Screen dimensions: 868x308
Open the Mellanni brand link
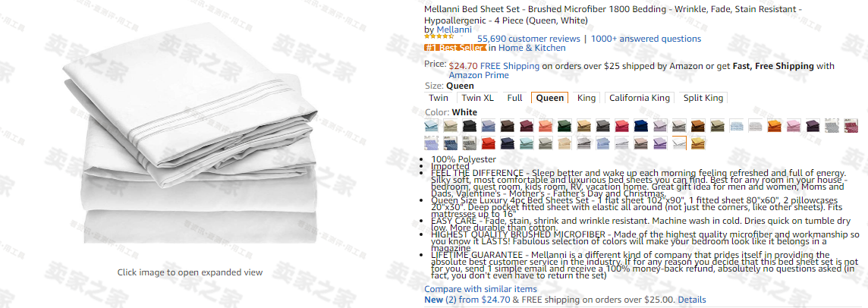(x=454, y=30)
